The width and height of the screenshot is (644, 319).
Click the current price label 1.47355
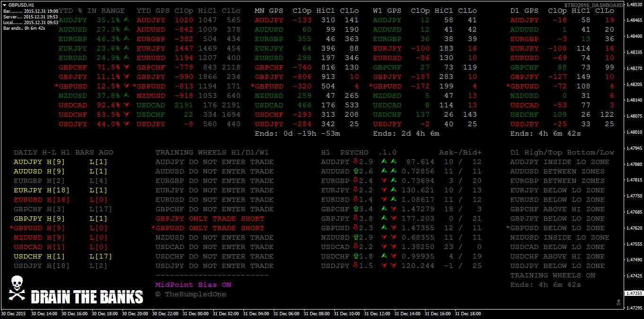point(634,293)
